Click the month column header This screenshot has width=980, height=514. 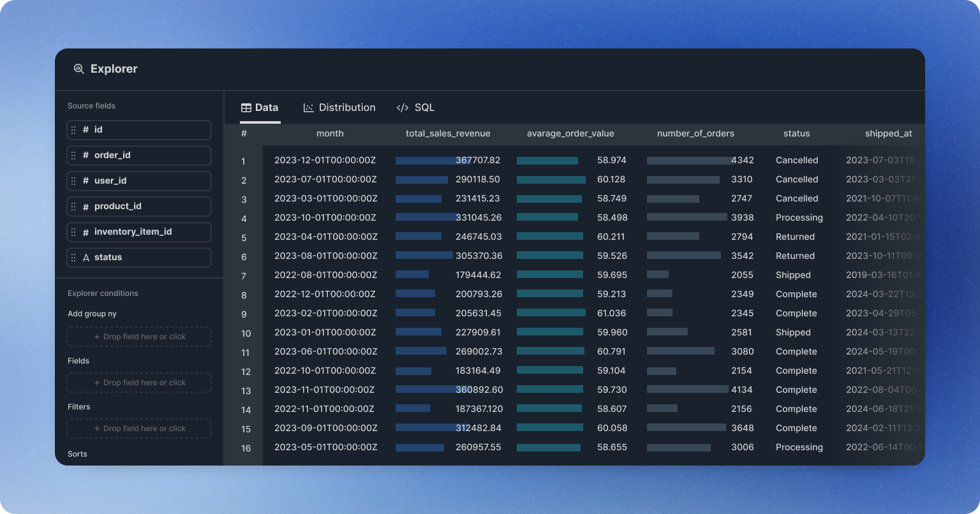(330, 134)
